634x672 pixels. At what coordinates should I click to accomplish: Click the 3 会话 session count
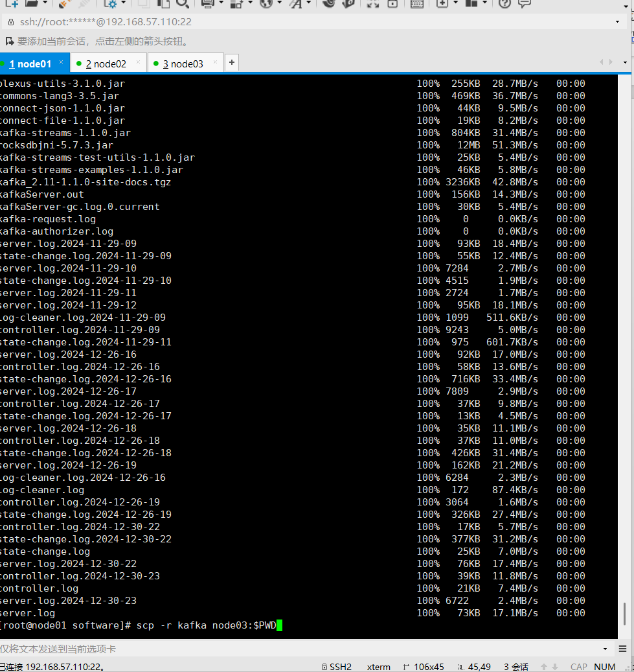(x=515, y=667)
